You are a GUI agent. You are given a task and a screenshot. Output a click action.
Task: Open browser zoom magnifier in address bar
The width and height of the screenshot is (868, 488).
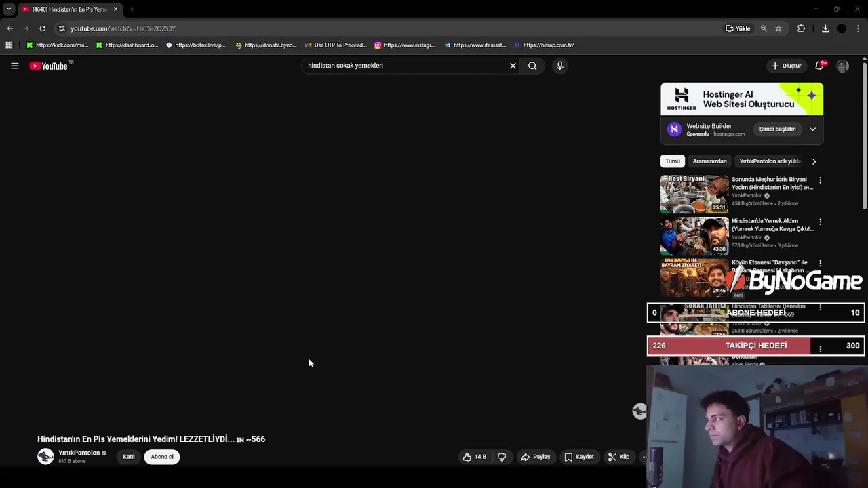coord(764,28)
